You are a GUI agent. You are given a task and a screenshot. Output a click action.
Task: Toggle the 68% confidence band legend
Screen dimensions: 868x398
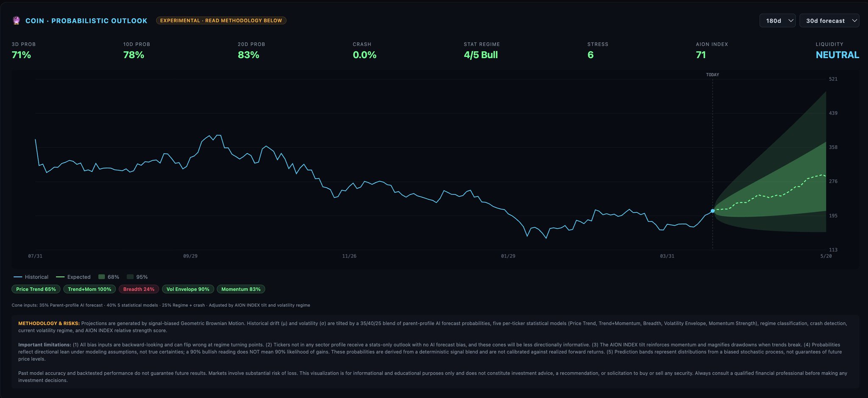click(109, 277)
